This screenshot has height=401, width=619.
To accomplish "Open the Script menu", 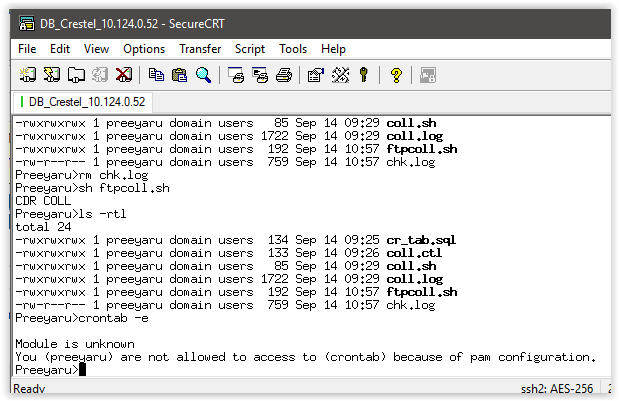I will click(250, 48).
